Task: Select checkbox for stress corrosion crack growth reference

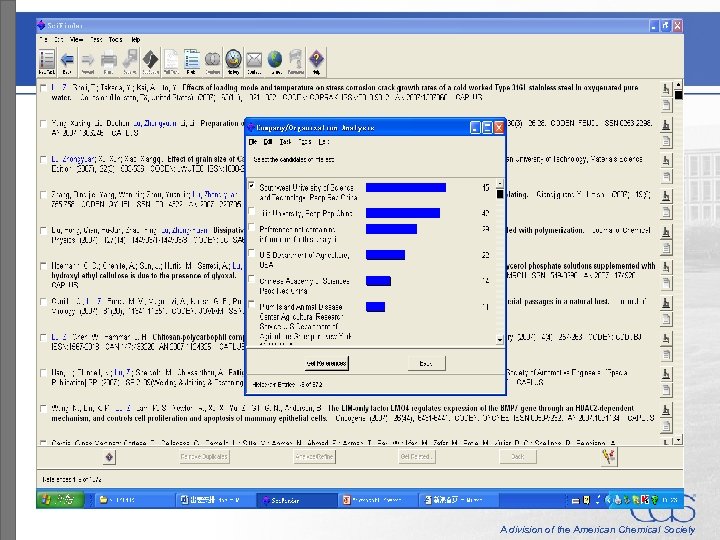Action: tap(44, 88)
